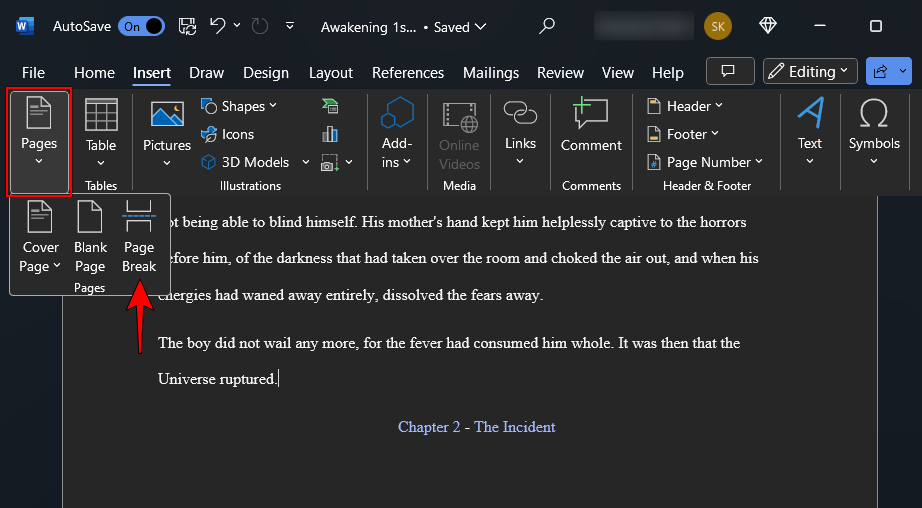This screenshot has height=508, width=922.
Task: Expand the Page Number menu
Action: click(705, 162)
